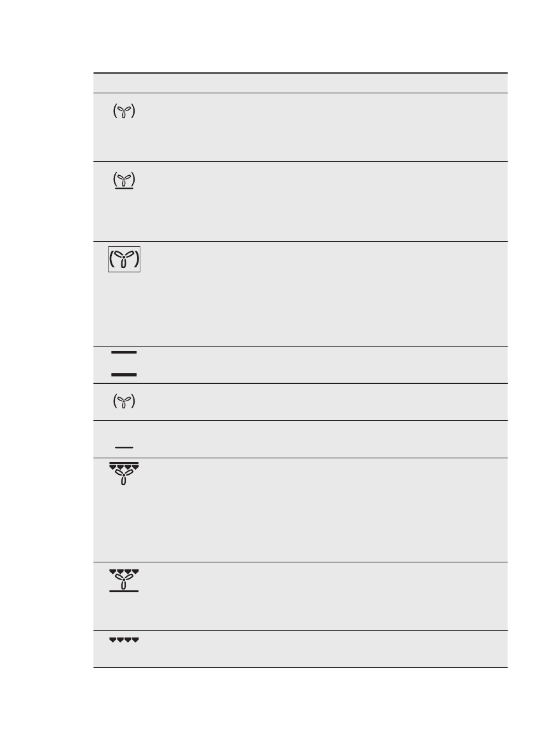533x756 pixels.
Task: Select the fan icon with underline beneath
Action: (x=125, y=180)
